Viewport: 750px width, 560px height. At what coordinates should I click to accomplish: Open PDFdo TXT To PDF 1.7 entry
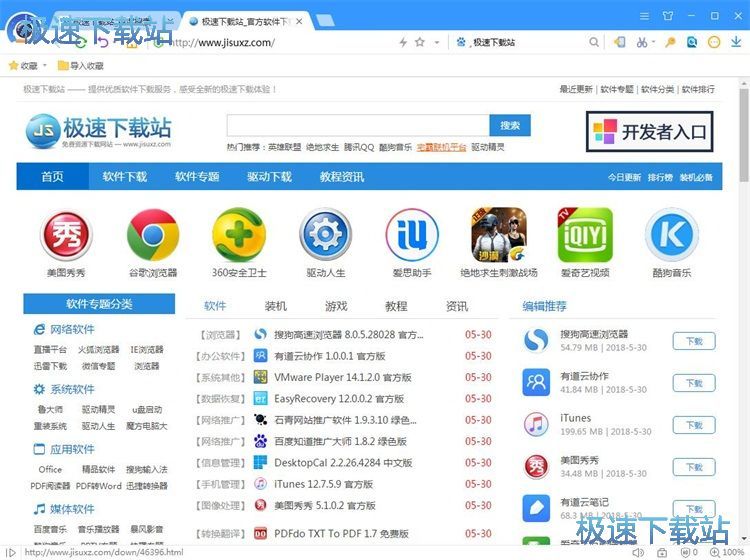[x=341, y=533]
